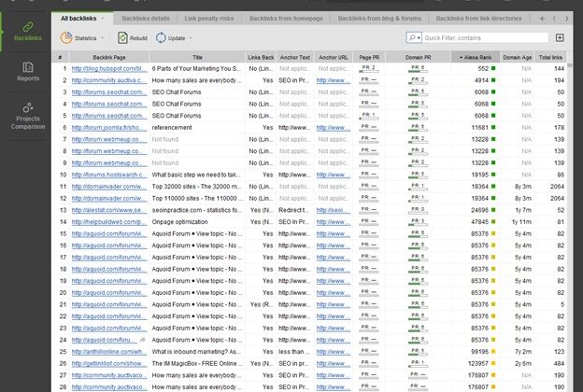
Task: Select title 'referencement' cell
Action: pyautogui.click(x=172, y=128)
